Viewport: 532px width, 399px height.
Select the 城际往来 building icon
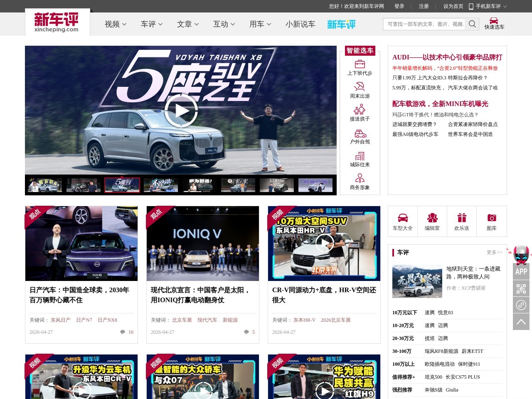point(360,156)
